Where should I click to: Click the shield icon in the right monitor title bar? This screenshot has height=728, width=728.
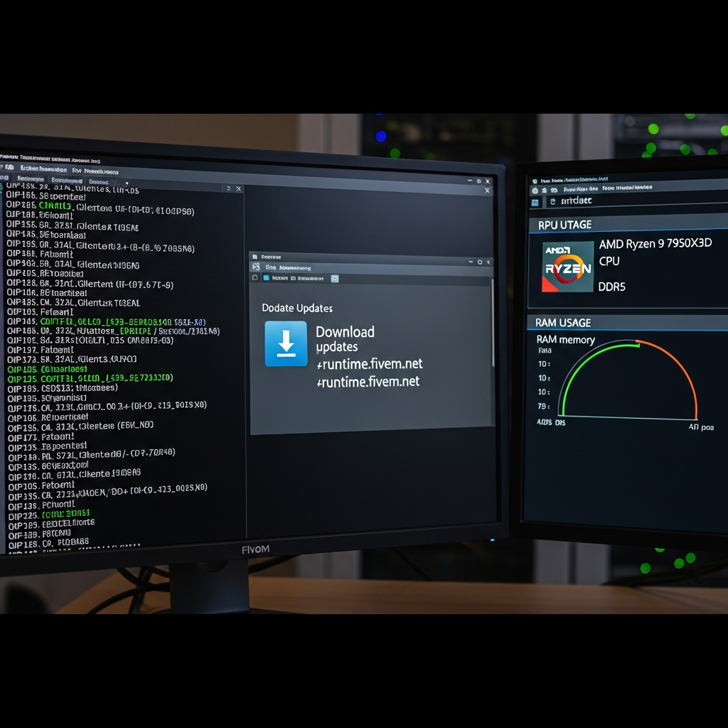coord(535,181)
